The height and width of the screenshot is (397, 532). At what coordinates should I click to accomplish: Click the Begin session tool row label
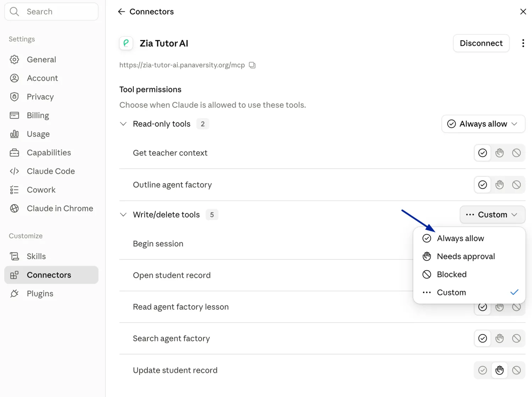point(158,244)
